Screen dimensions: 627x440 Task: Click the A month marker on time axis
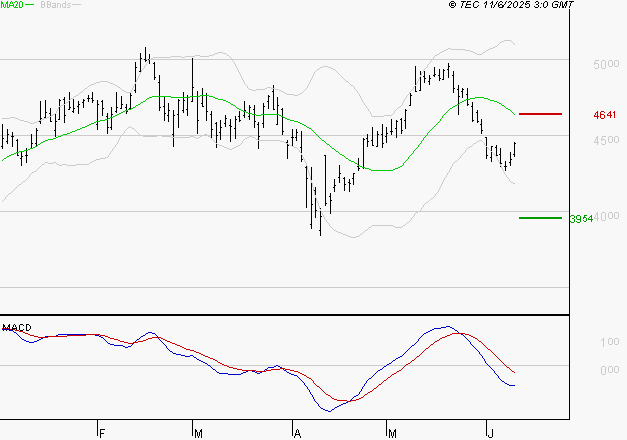pos(297,434)
